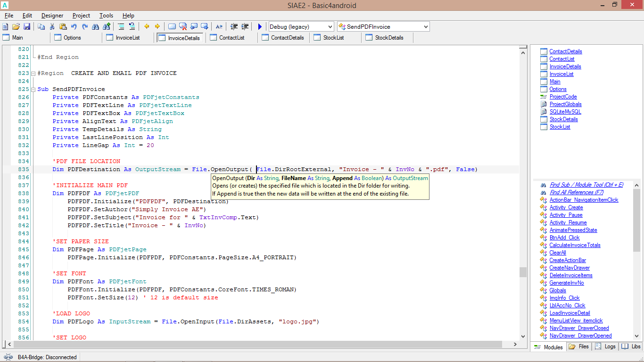Open SQLiteMySQL module link

(565, 112)
